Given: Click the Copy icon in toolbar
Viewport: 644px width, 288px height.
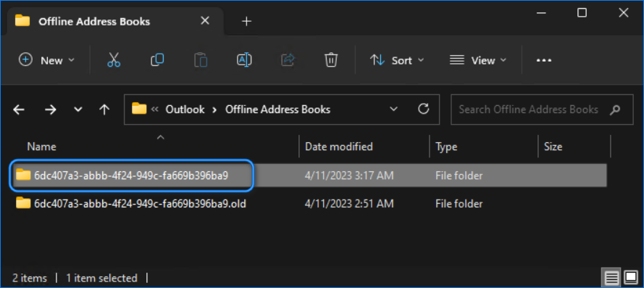Looking at the screenshot, I should (157, 60).
